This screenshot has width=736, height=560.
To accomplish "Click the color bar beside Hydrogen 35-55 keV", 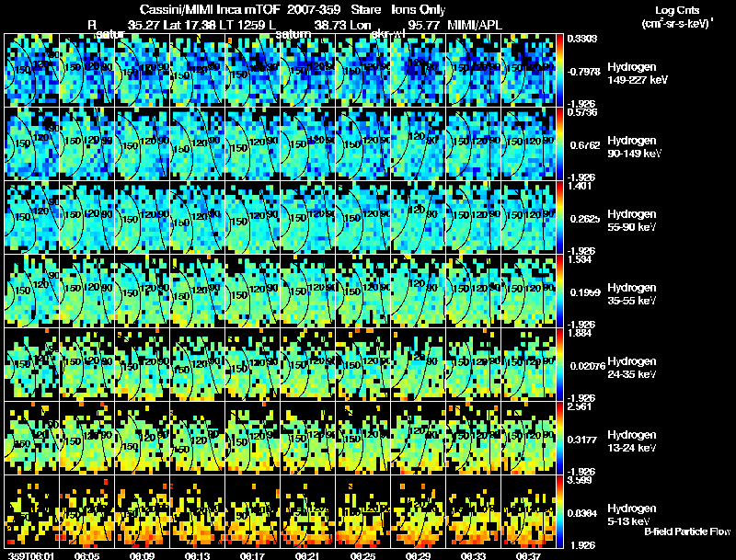I will click(559, 291).
